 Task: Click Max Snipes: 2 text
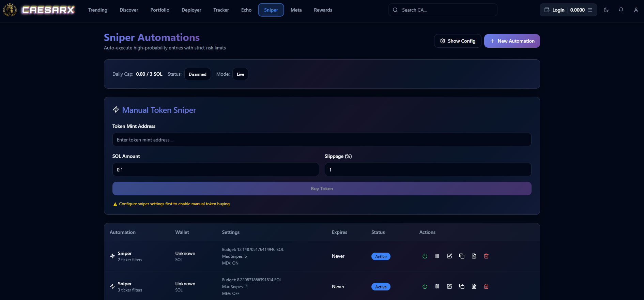coord(234,287)
